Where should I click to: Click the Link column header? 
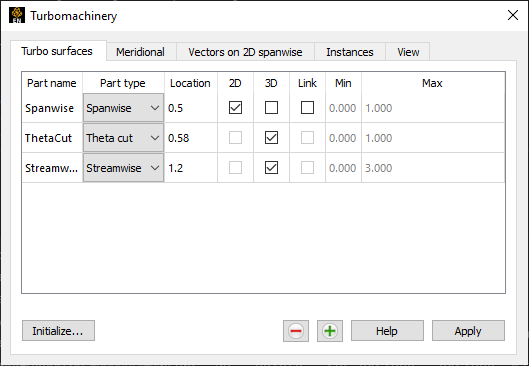tap(307, 83)
